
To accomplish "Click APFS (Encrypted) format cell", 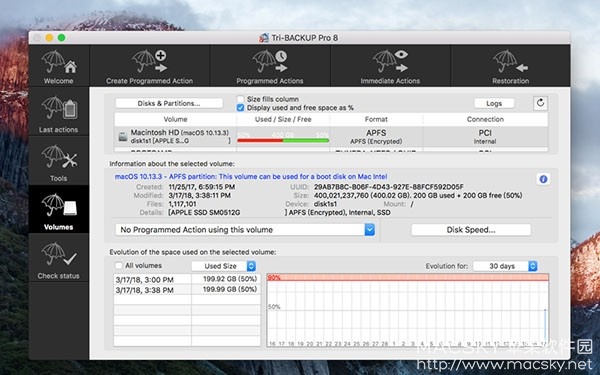I will point(376,137).
